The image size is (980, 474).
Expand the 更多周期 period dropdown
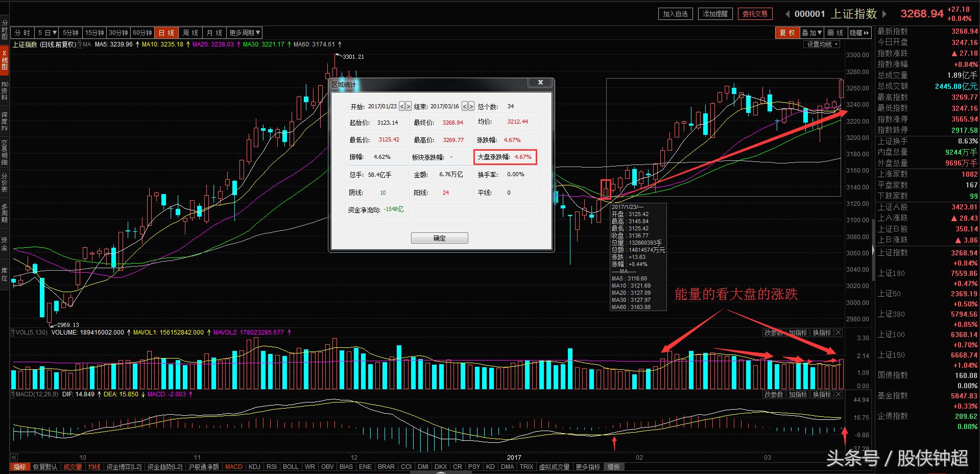pos(245,33)
